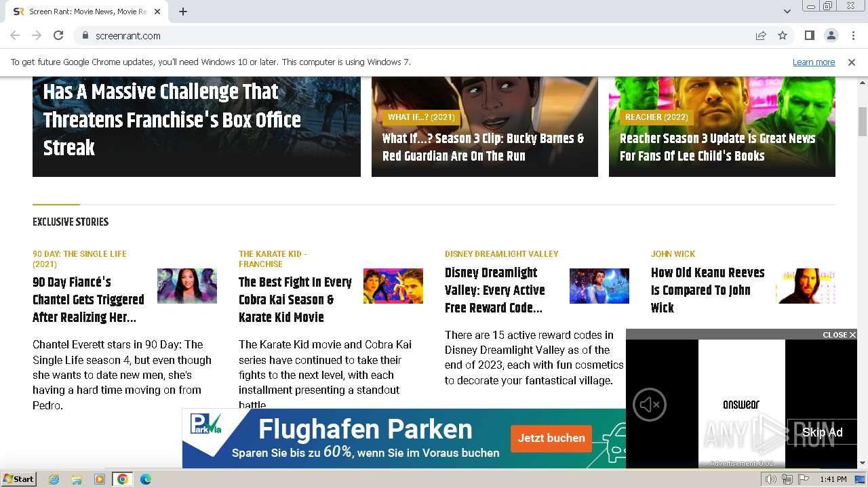The image size is (868, 488).
Task: Click the ParkVia logo in the banner
Action: click(x=206, y=424)
